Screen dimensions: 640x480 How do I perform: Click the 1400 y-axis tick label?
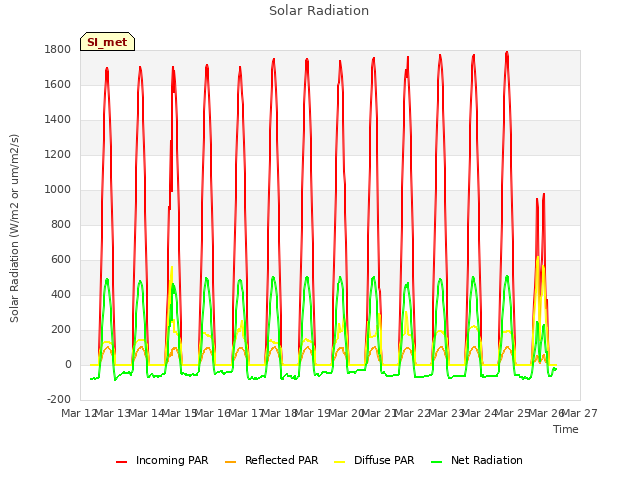click(58, 120)
